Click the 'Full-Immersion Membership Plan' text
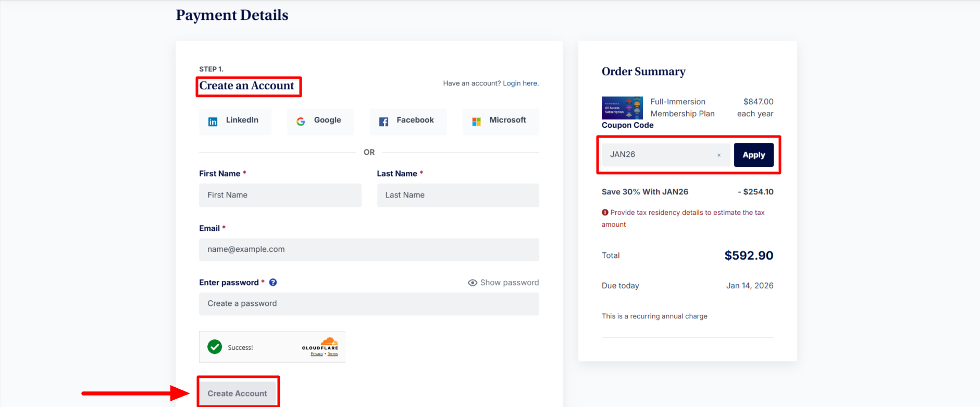The image size is (980, 407). 683,107
